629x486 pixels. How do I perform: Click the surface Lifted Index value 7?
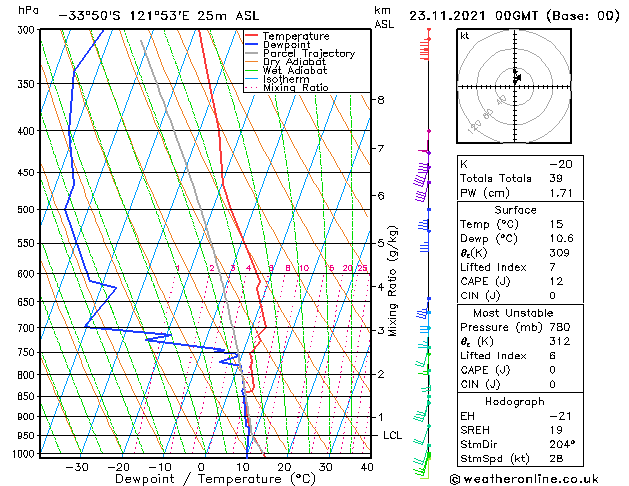point(553,267)
